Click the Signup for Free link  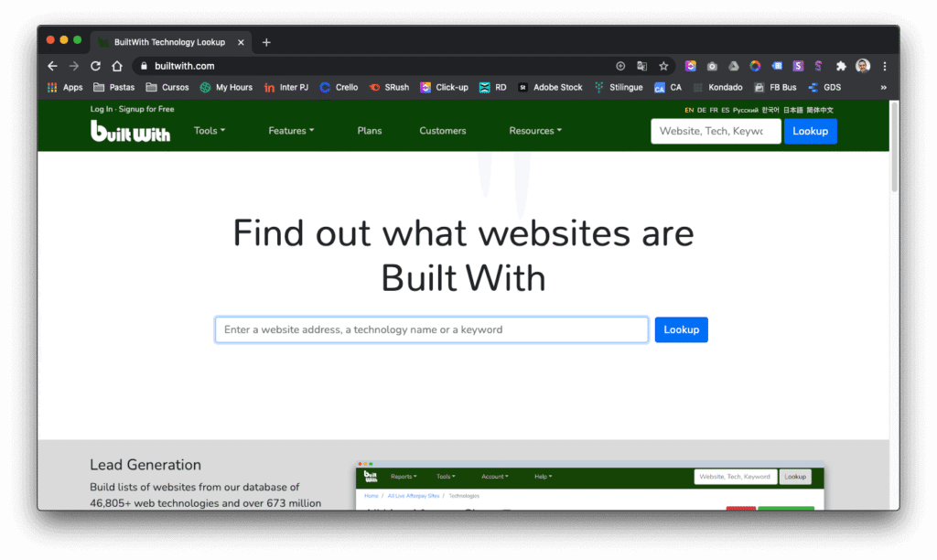pos(146,109)
